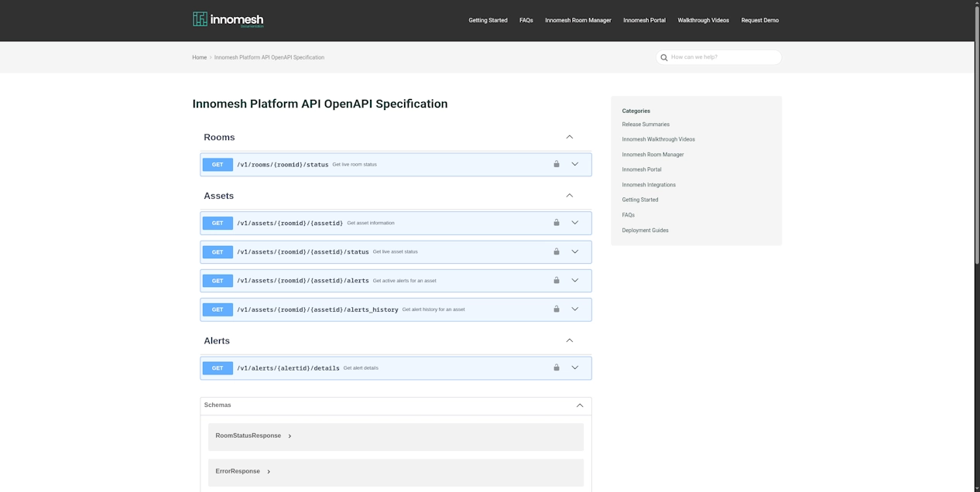
Task: Click lock icon on rooms status endpoint
Action: coord(556,164)
